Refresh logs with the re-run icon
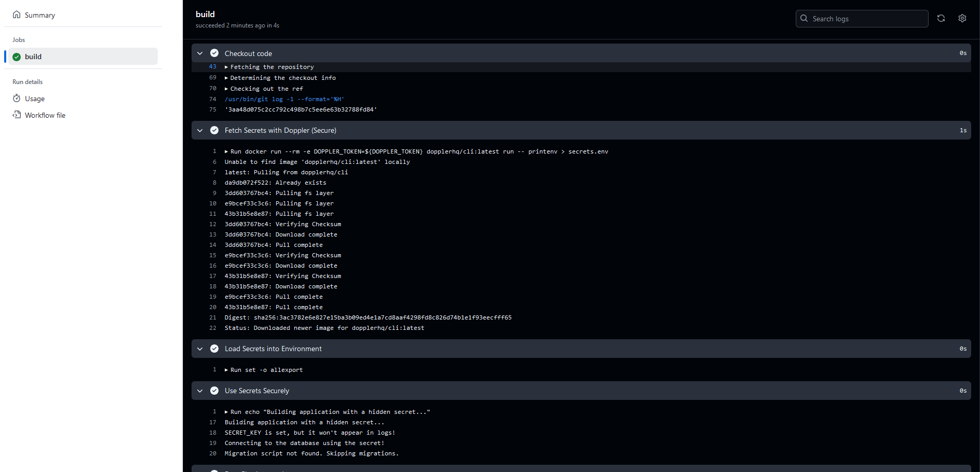This screenshot has width=980, height=472. click(x=941, y=18)
